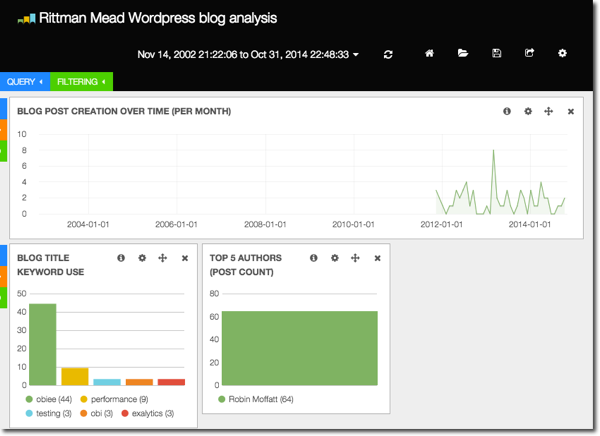600x436 pixels.
Task: Go to home dashboard icon
Action: (430, 53)
